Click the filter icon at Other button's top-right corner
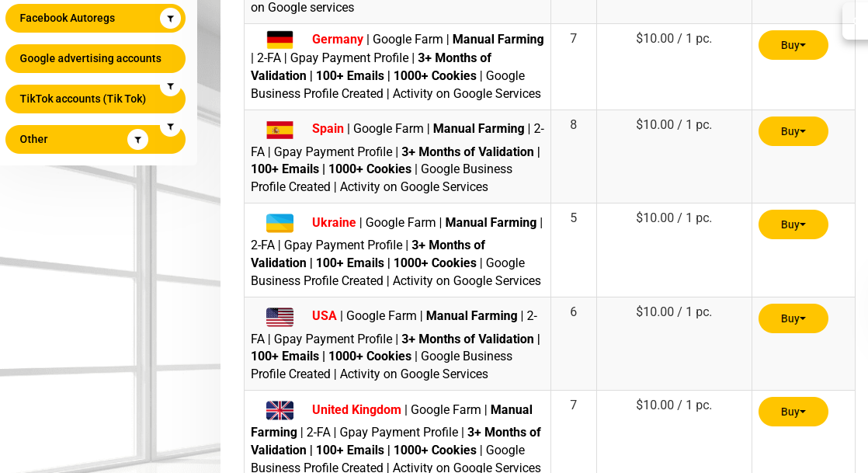Screen dimensions: 868x473 (x=170, y=127)
